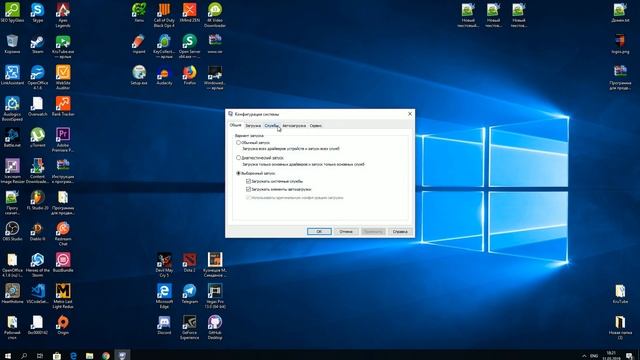Launch Telegram from the desktop
This screenshot has height=360, width=640.
pos(189,293)
